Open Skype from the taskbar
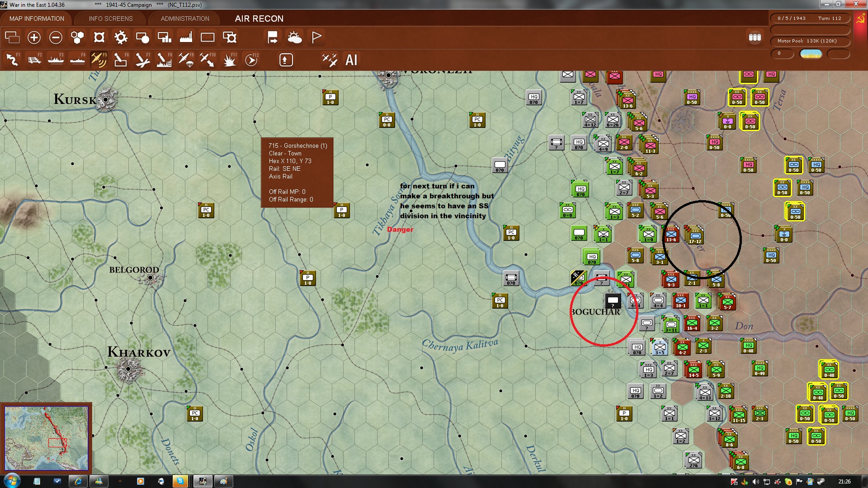Screen dimensions: 868x488 click(x=180, y=481)
